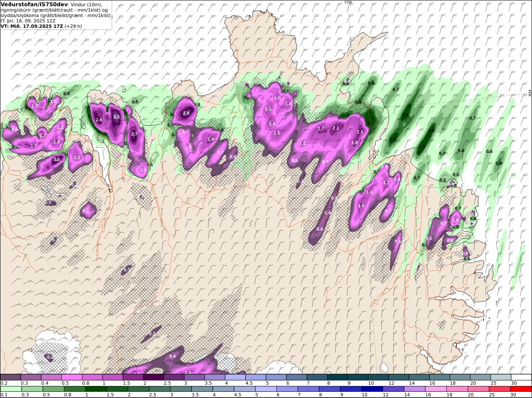532x398 pixels.
Task: Click the 66N latitude label
Action: pos(530,93)
